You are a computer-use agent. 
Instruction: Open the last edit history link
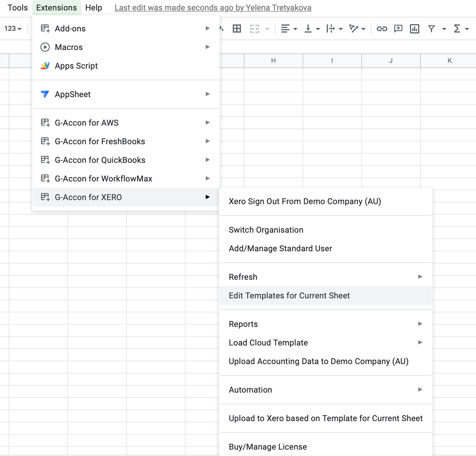click(x=213, y=8)
